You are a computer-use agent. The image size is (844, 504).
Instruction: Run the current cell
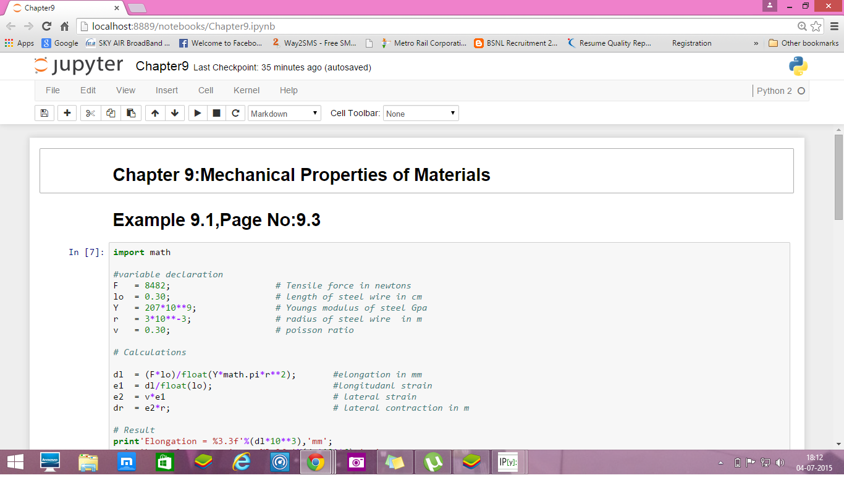(x=197, y=114)
